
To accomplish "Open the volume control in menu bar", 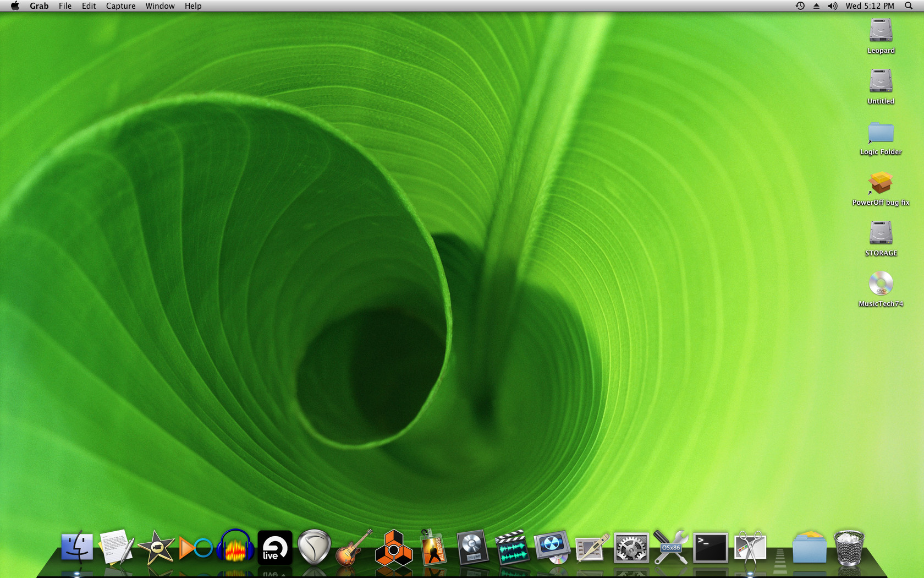I will click(x=832, y=6).
